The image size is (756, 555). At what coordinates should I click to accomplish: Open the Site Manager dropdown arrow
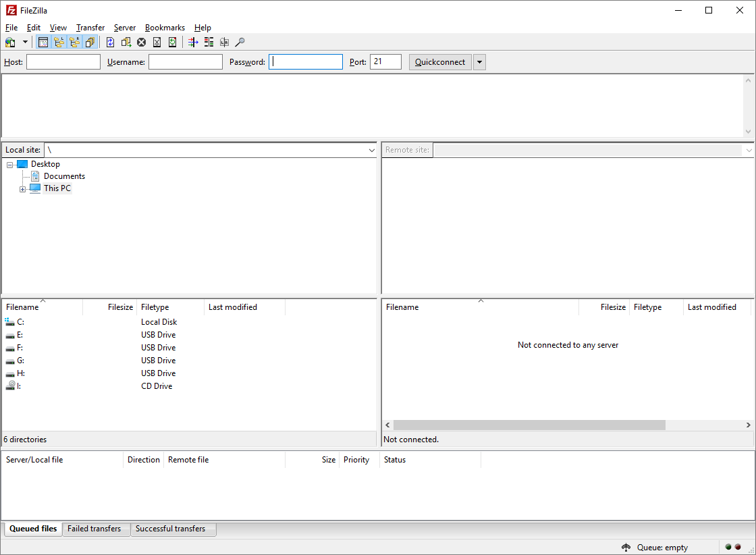click(x=25, y=41)
